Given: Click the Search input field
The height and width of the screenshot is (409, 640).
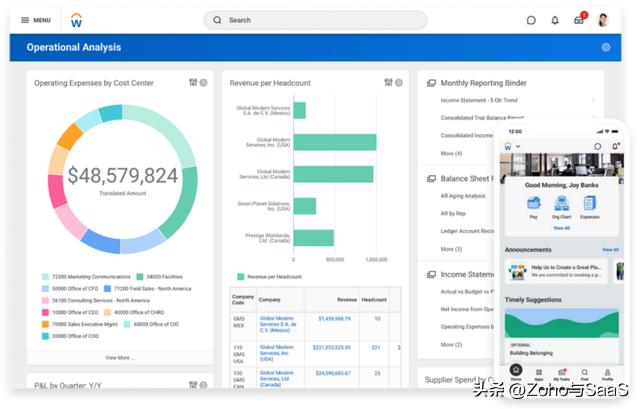Looking at the screenshot, I should (x=315, y=20).
